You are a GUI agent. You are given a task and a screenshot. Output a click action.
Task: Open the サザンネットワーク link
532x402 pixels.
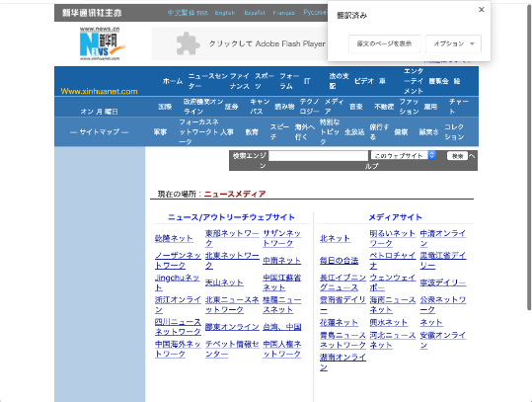(282, 238)
